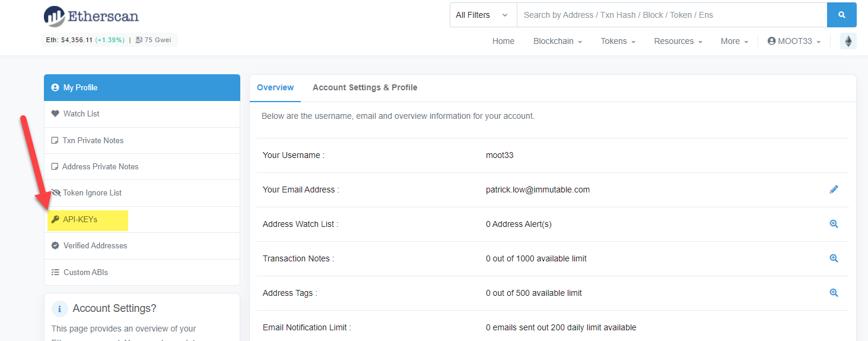
Task: Click the Ethereum diamond network icon
Action: coord(848,41)
